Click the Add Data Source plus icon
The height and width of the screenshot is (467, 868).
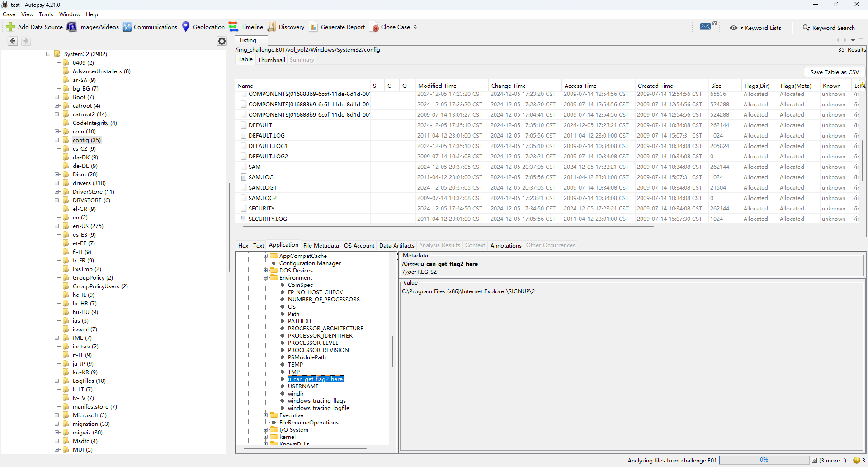click(10, 27)
